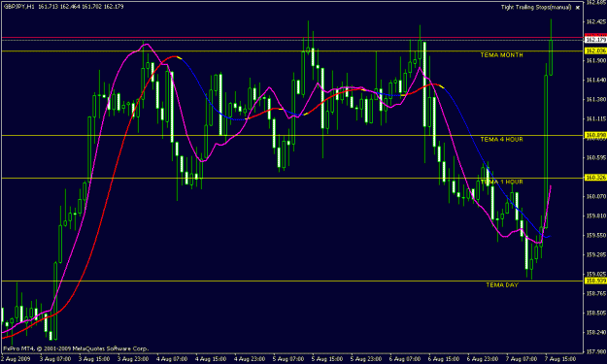Click the yellow price tag 162.036
The image size is (607, 364).
click(x=595, y=51)
